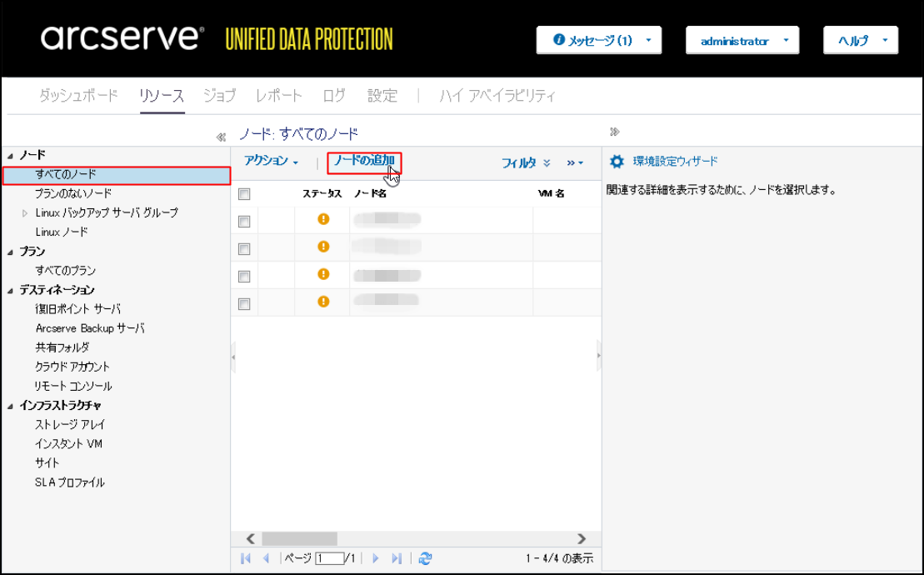Expand the Linux バックアップ サーバ グループ tree node
924x575 pixels.
(x=24, y=213)
